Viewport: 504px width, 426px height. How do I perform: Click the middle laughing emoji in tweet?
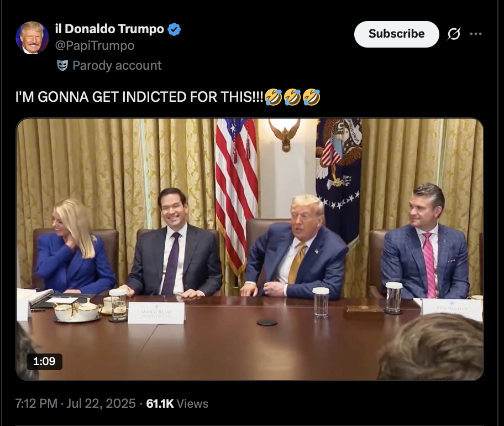(x=292, y=97)
